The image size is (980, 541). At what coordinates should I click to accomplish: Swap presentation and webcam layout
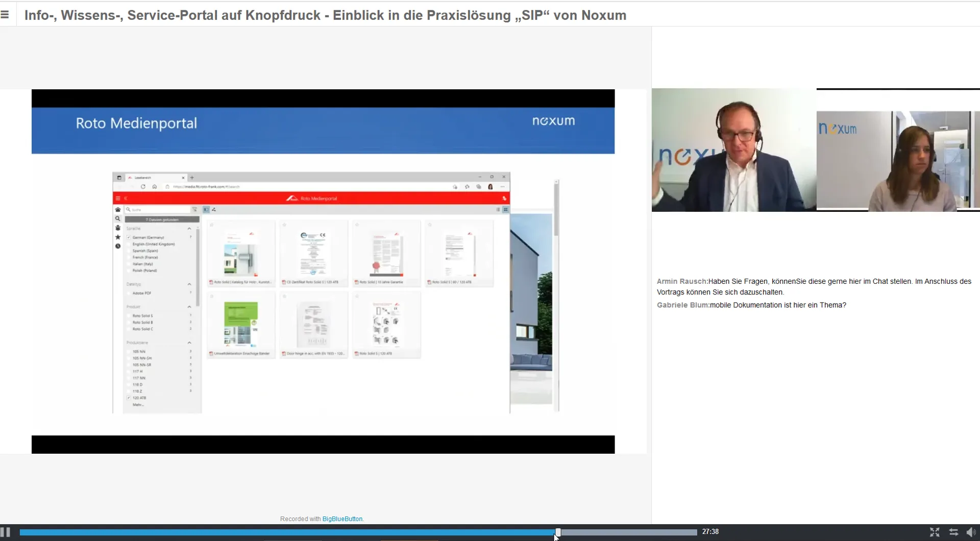coord(953,532)
